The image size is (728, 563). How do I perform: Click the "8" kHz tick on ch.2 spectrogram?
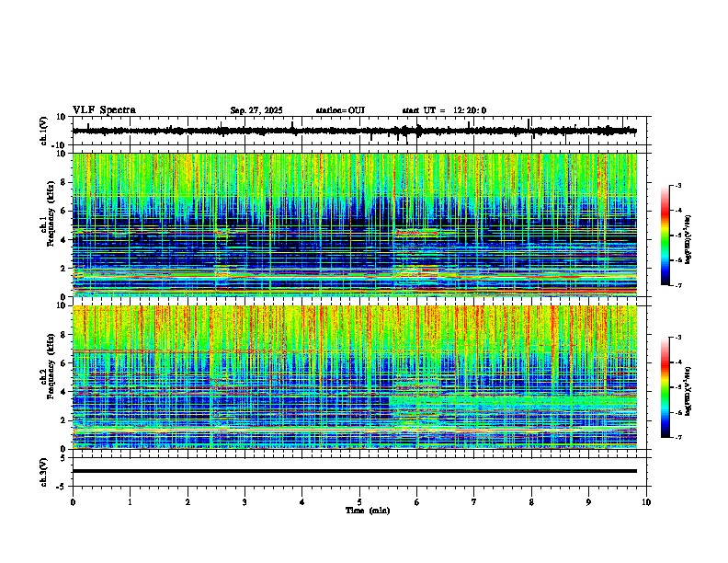coord(64,335)
